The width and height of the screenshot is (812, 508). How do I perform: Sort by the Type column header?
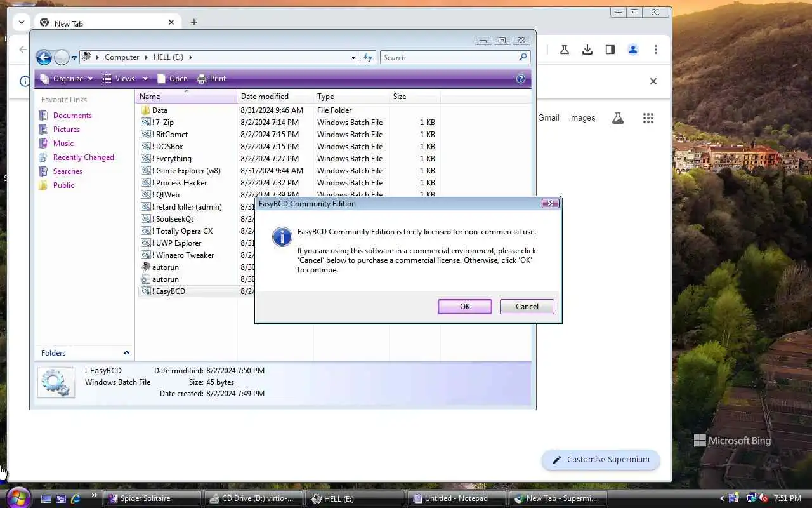point(351,97)
